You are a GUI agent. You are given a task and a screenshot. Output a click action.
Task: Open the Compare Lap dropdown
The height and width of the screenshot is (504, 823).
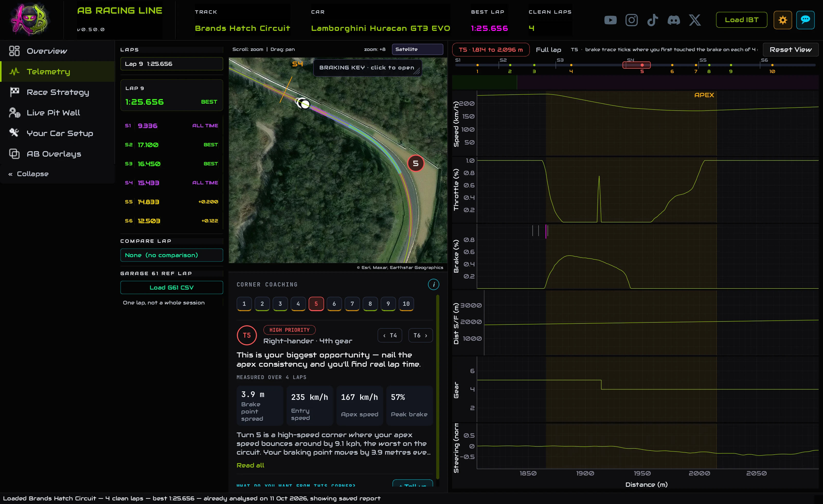(171, 255)
